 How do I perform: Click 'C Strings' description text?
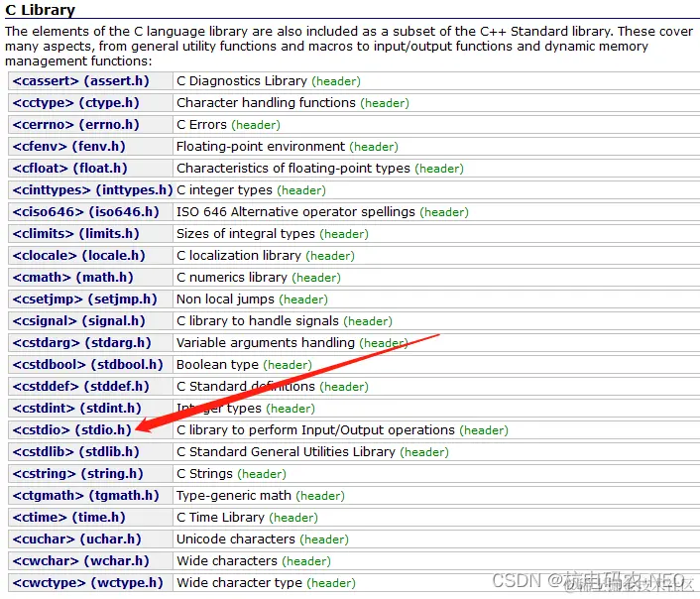(205, 474)
